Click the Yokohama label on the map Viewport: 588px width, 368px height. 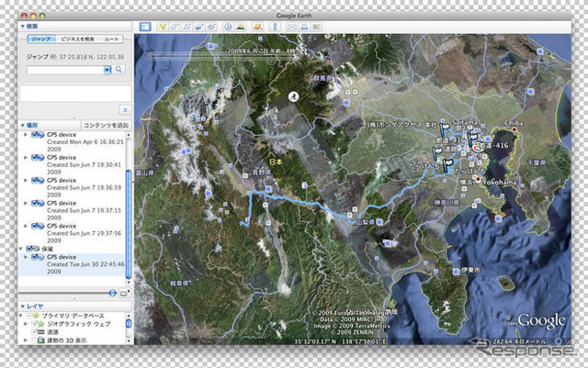498,182
